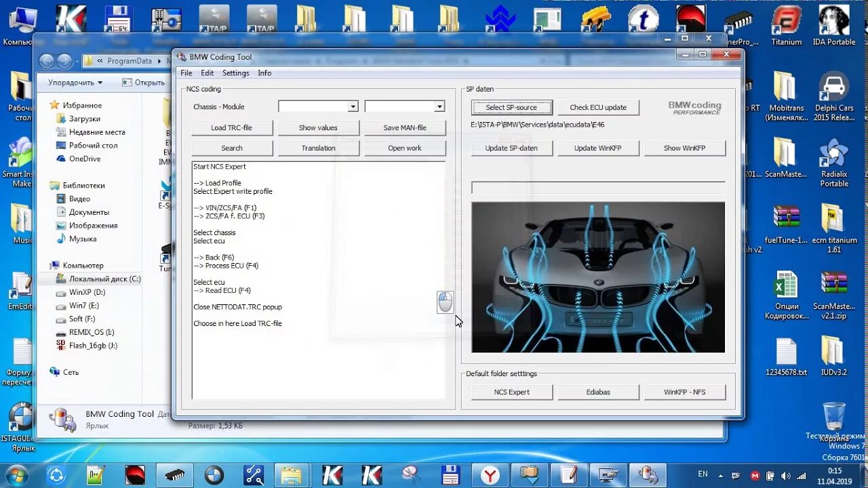Image resolution: width=868 pixels, height=488 pixels.
Task: Open the File menu
Action: tap(186, 73)
